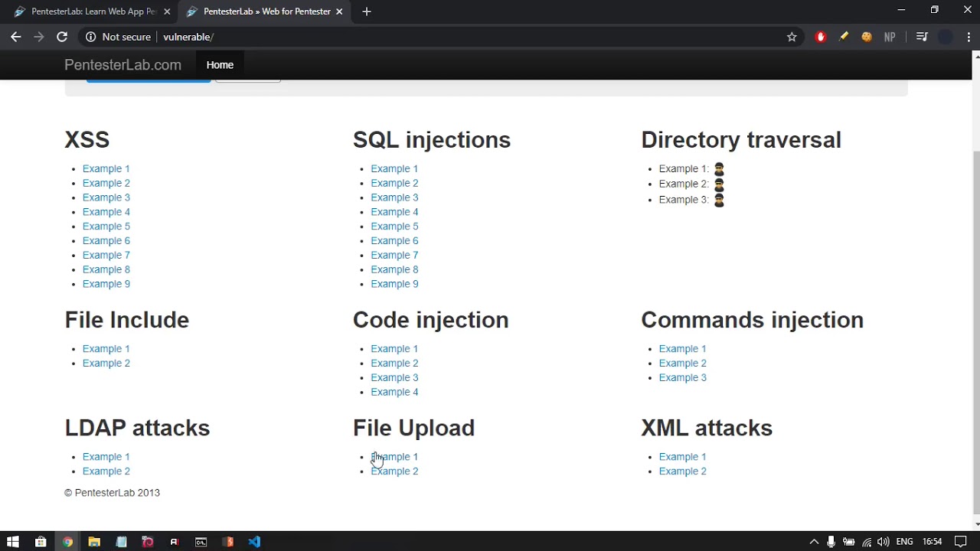Open the command prompt taskbar icon

[x=201, y=542]
